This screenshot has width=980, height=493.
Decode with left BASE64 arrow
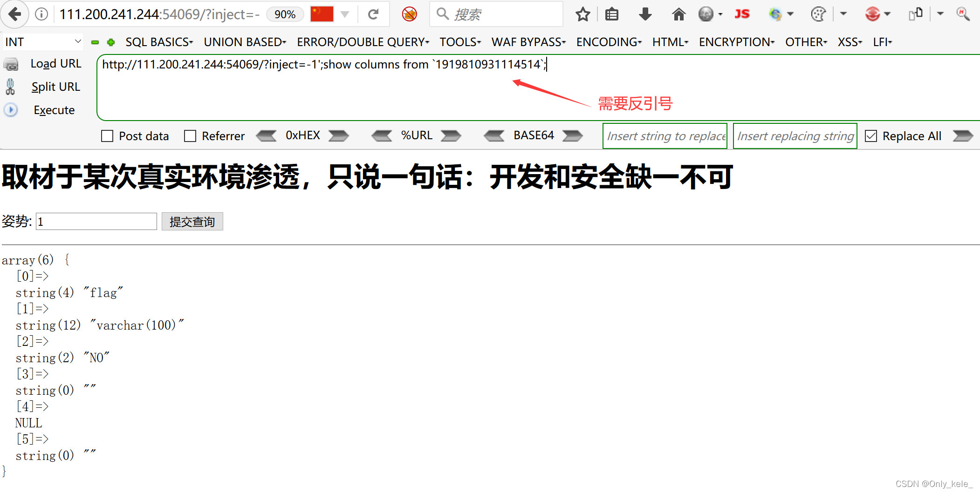pyautogui.click(x=494, y=135)
